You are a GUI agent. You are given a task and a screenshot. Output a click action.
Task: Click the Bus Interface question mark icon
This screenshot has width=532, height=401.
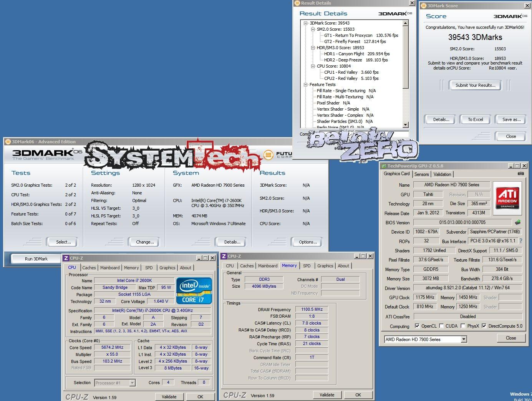tap(521, 241)
